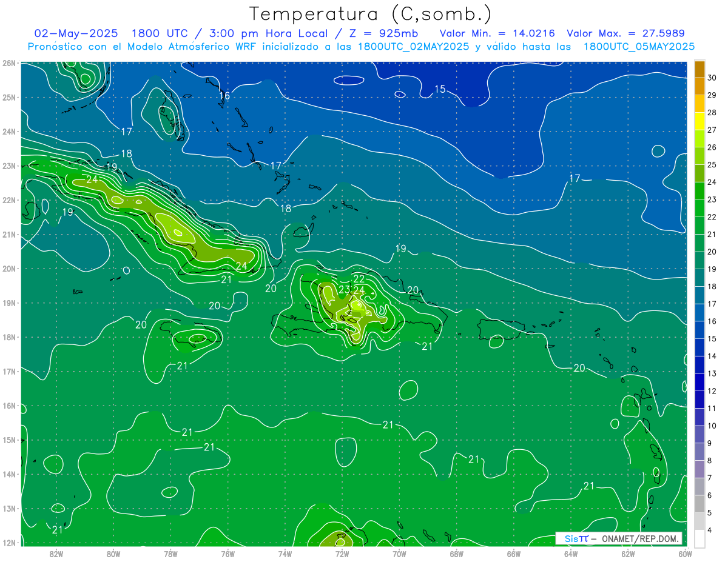Click the '1800UTC_05MAY2025' valid-until time
This screenshot has height=562, width=728.
pyautogui.click(x=639, y=47)
